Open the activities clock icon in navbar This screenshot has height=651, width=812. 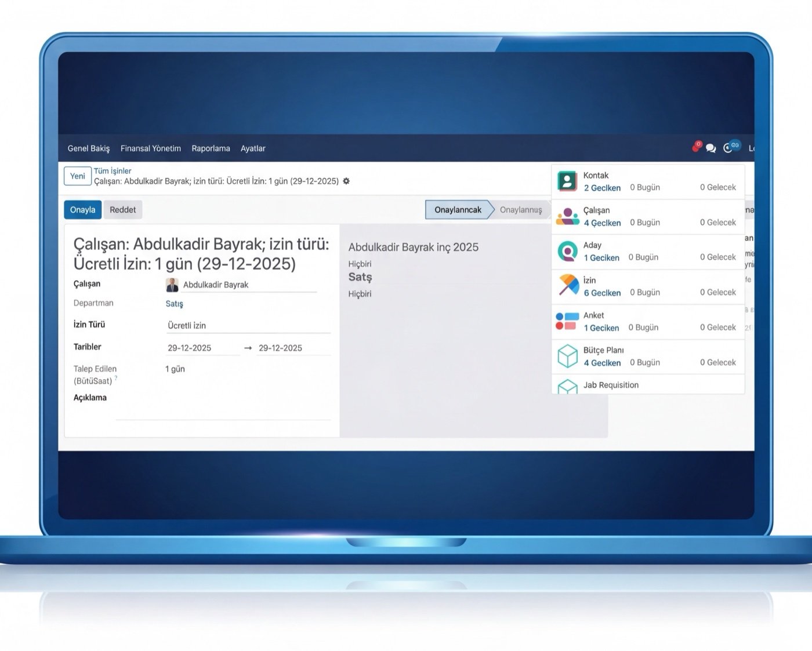pyautogui.click(x=728, y=148)
